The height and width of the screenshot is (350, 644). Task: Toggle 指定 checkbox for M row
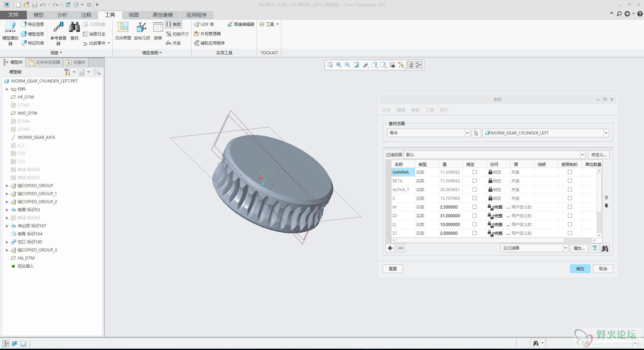point(475,207)
